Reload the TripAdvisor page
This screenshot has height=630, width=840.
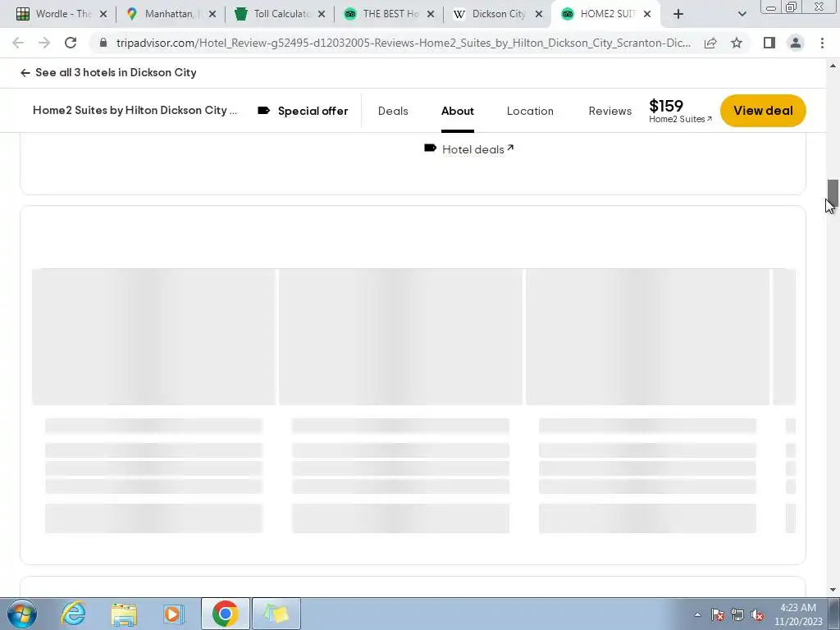71,43
